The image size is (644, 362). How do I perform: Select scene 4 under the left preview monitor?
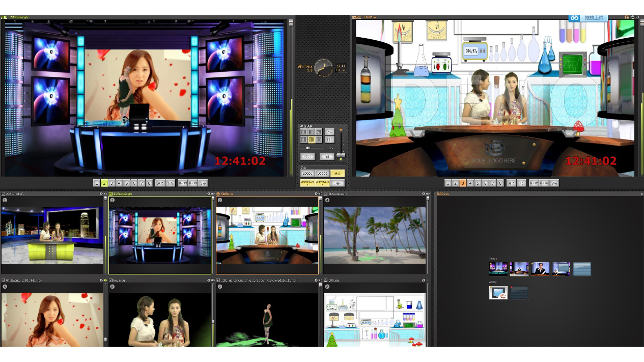pyautogui.click(x=119, y=183)
